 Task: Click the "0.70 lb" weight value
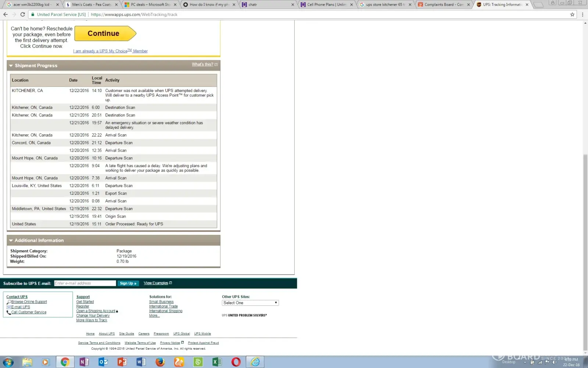tap(123, 262)
